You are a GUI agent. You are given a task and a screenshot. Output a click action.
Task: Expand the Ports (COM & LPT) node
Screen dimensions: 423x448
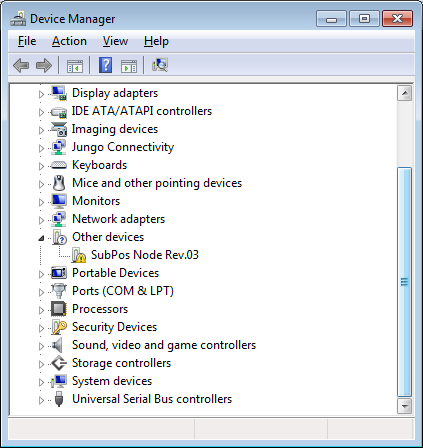pos(41,292)
